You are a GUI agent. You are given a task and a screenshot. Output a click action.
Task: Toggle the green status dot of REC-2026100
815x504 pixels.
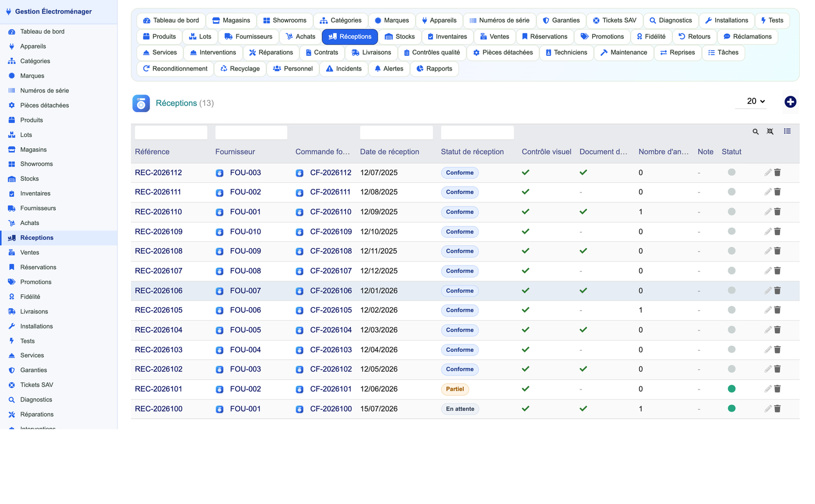[732, 408]
